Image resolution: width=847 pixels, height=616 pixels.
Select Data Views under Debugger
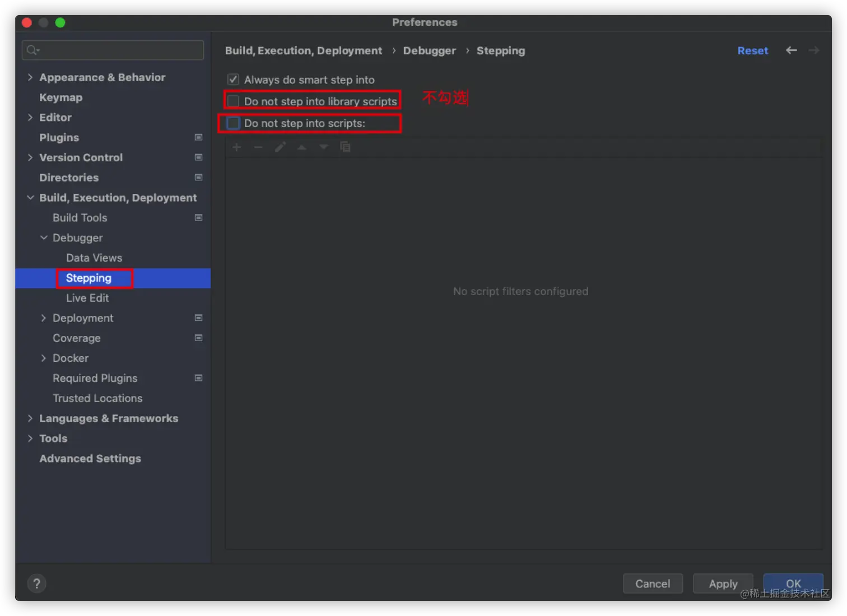[94, 258]
